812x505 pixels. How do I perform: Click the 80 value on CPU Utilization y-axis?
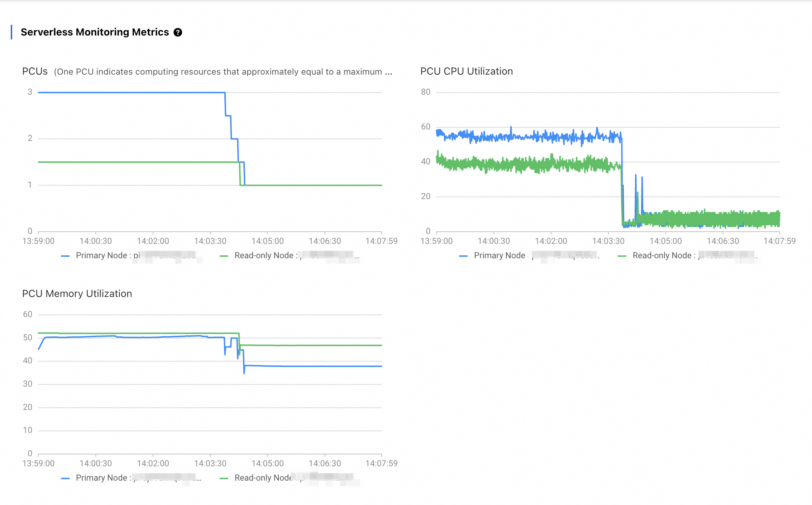coord(426,92)
